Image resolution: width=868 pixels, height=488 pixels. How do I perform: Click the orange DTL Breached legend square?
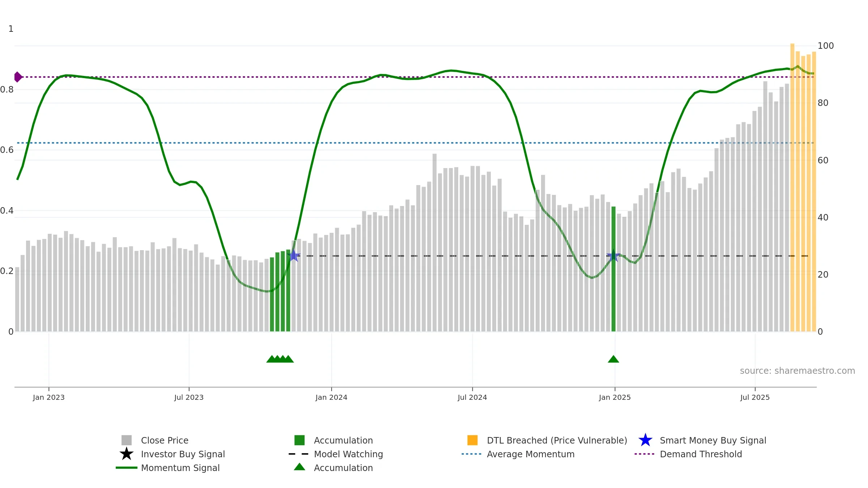[x=472, y=440]
